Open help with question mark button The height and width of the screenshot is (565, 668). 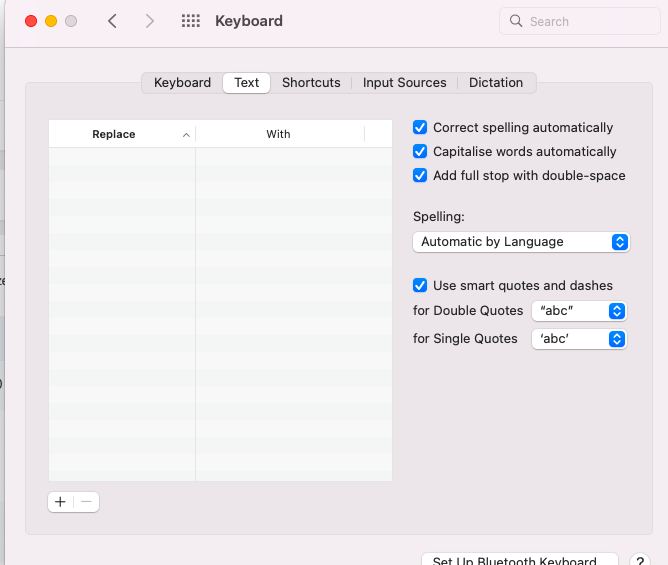click(x=640, y=560)
